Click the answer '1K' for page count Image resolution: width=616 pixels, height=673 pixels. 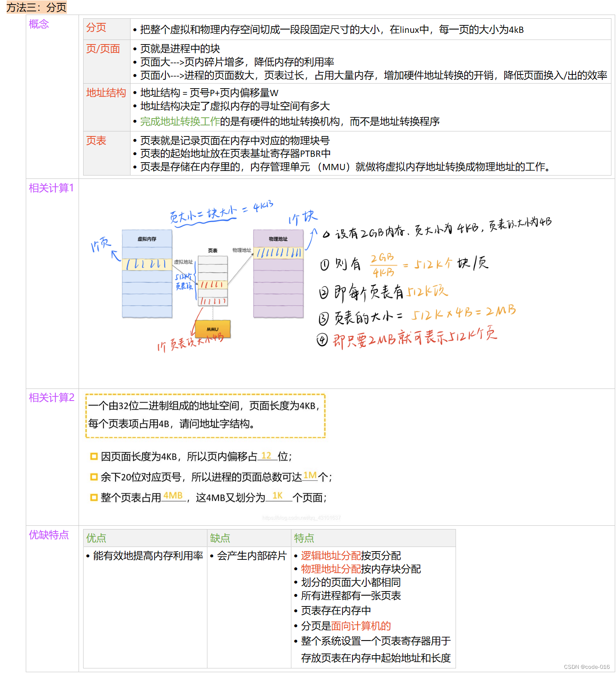point(278,496)
